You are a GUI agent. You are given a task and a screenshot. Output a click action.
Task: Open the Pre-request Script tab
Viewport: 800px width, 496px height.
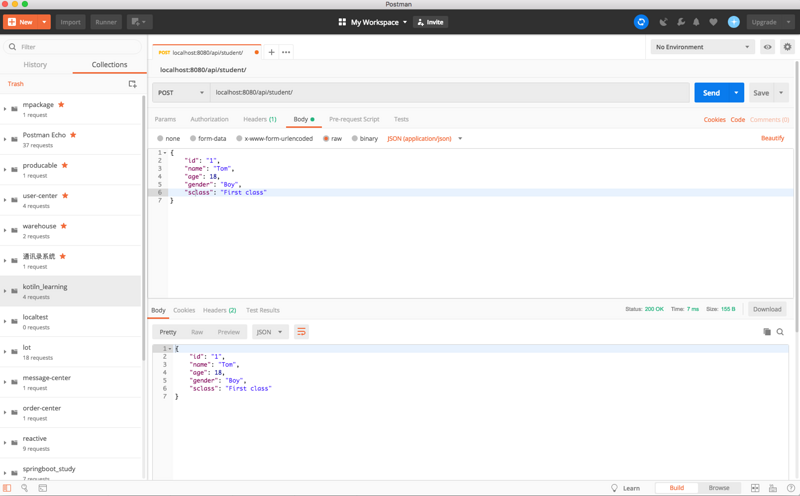tap(354, 119)
